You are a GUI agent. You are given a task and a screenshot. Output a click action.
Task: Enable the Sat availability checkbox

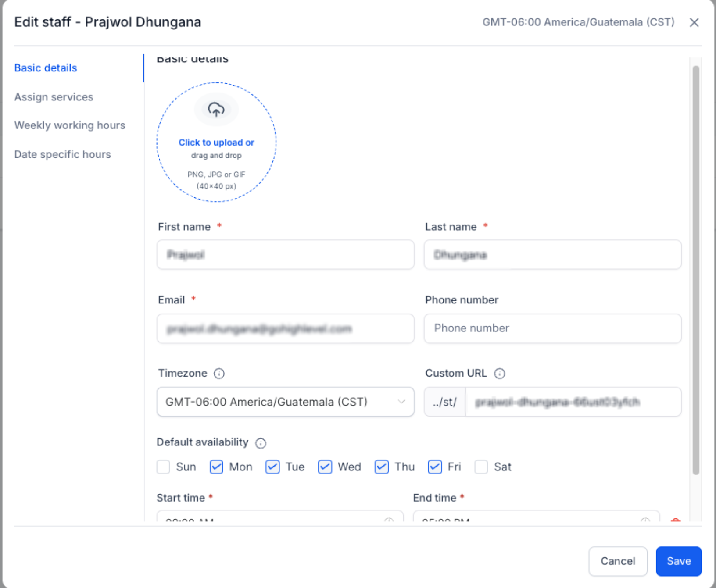click(481, 467)
